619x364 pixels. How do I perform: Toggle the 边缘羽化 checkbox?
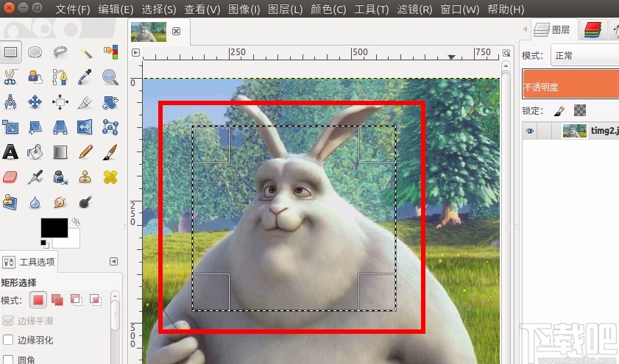(x=8, y=340)
